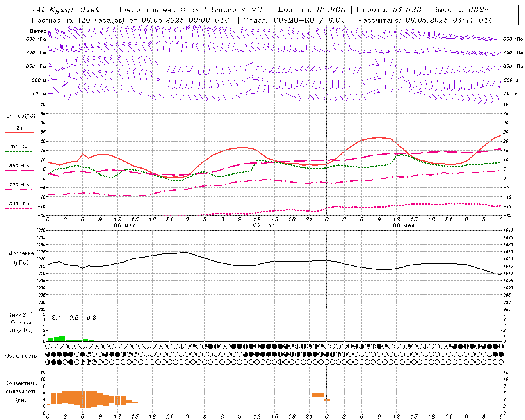
Task: Select the forecast start 06.05.2025 00:00 UTC
Action: [185, 20]
